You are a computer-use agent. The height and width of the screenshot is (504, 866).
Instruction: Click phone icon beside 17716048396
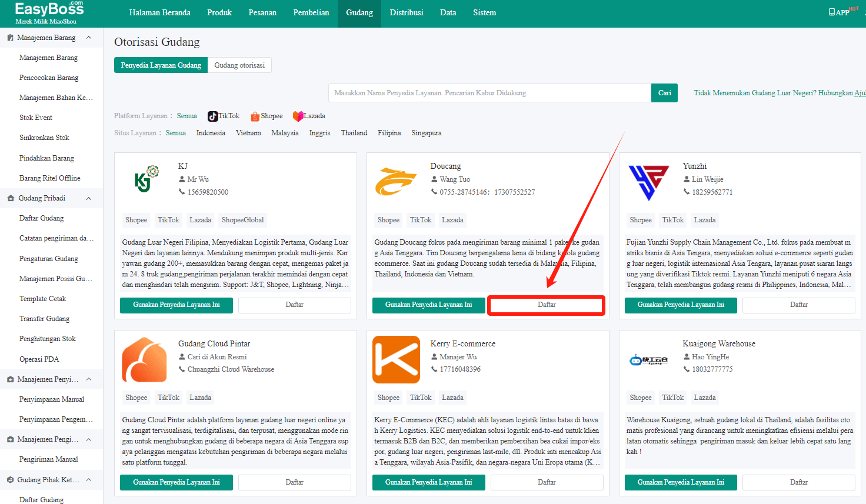point(434,369)
